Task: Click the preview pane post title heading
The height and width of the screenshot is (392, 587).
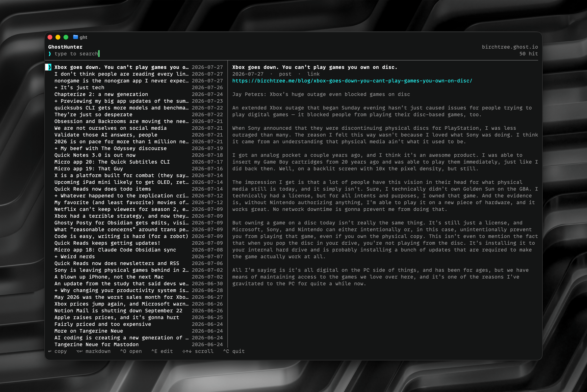Action: click(x=315, y=67)
